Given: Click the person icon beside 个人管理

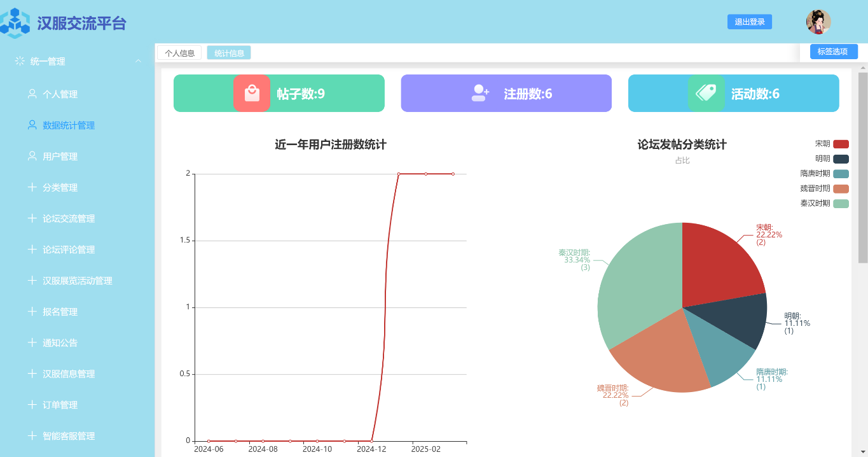Looking at the screenshot, I should pyautogui.click(x=32, y=94).
